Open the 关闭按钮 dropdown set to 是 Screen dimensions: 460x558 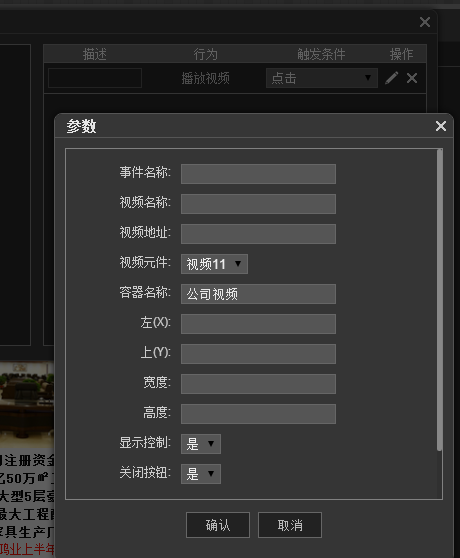(201, 474)
